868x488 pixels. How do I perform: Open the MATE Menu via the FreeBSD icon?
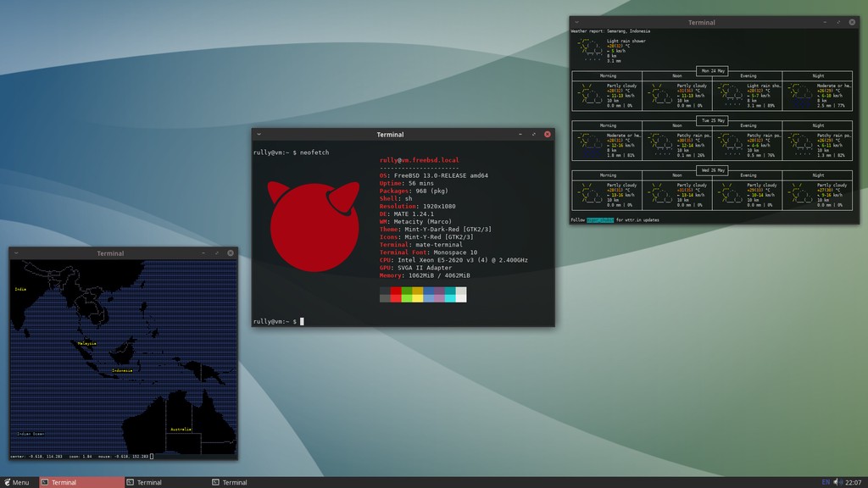pos(6,482)
